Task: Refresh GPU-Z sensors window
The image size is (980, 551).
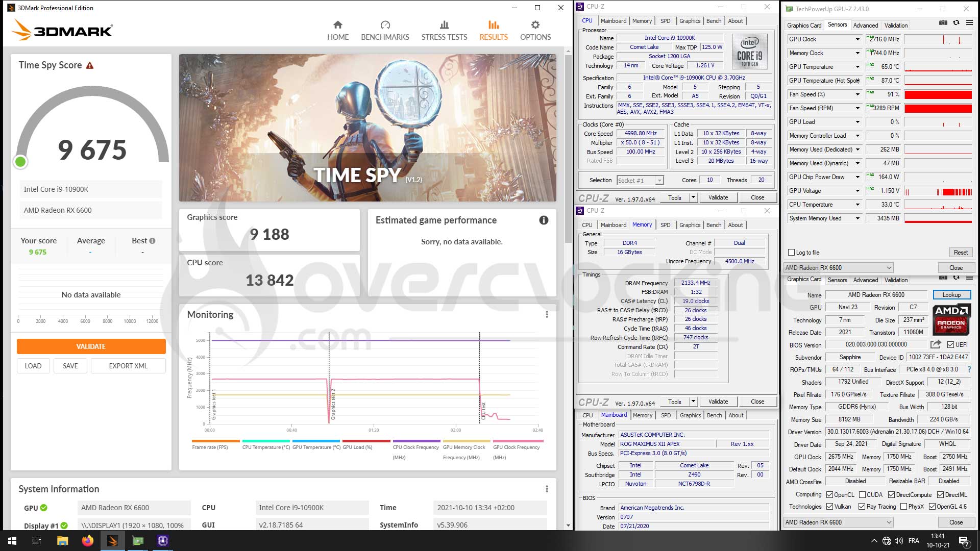Action: [x=956, y=22]
